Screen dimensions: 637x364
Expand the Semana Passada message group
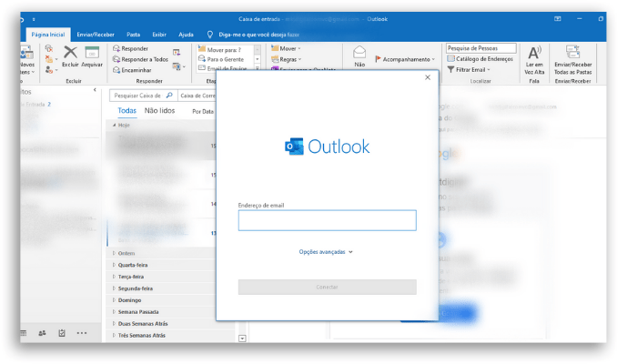(114, 312)
